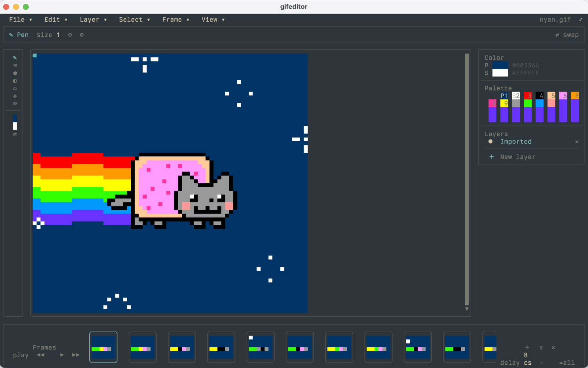Open the Select menu
The image size is (588, 368).
(135, 20)
